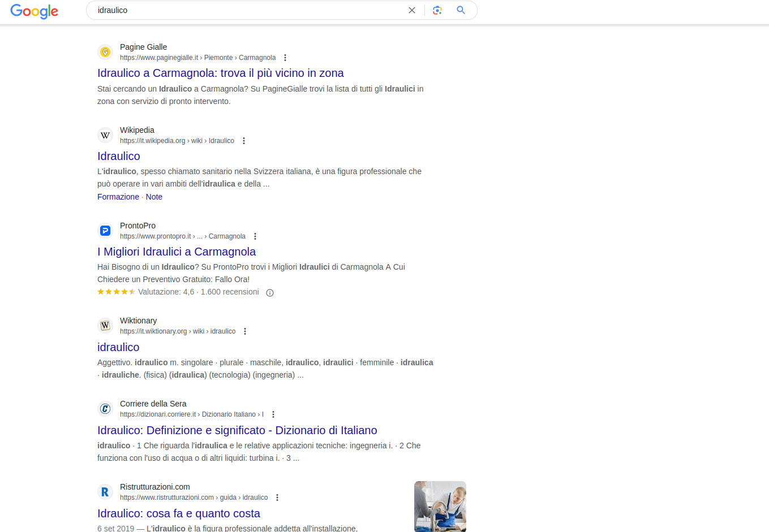Click the 'Wikipedia' site name

click(137, 130)
